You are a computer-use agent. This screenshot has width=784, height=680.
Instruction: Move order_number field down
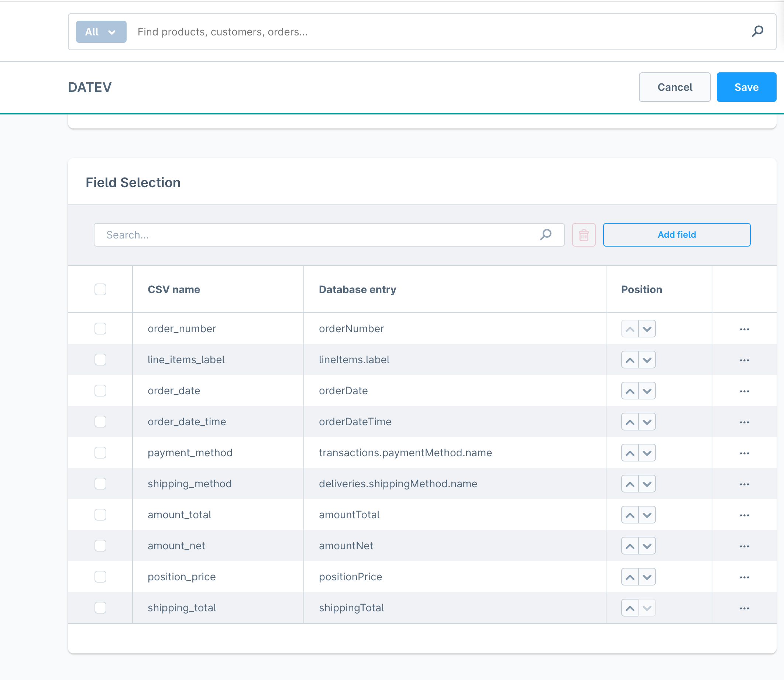pyautogui.click(x=647, y=329)
